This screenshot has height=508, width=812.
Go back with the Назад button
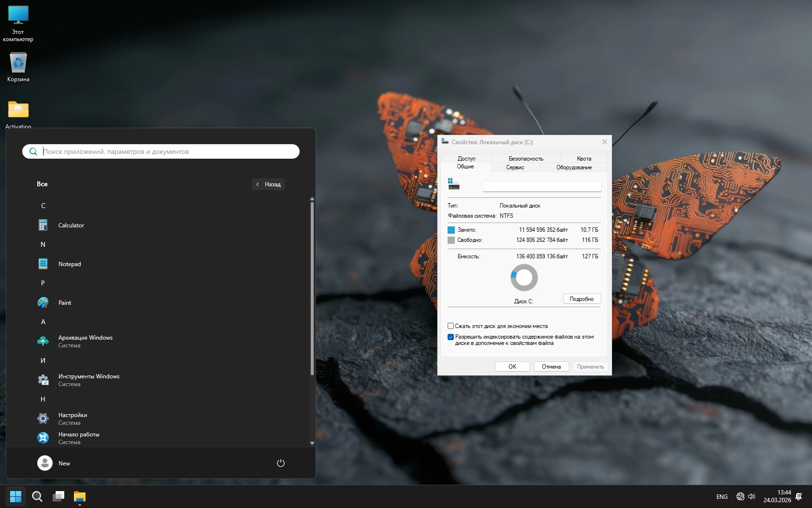click(268, 184)
